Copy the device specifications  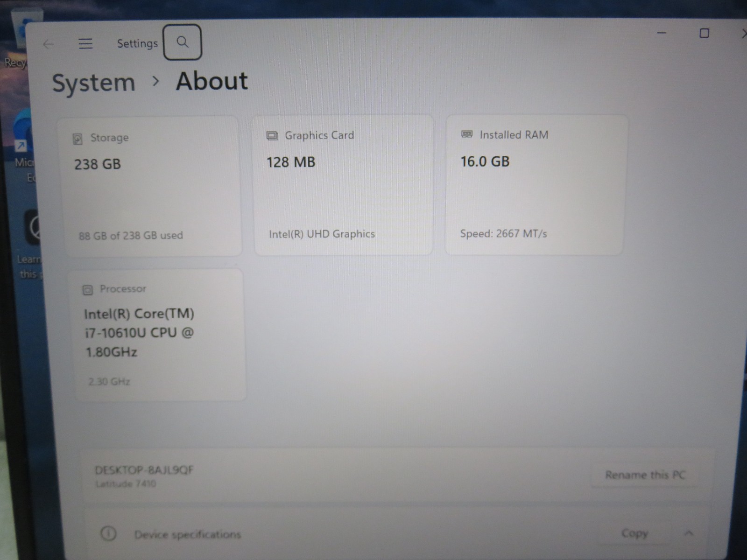point(634,533)
